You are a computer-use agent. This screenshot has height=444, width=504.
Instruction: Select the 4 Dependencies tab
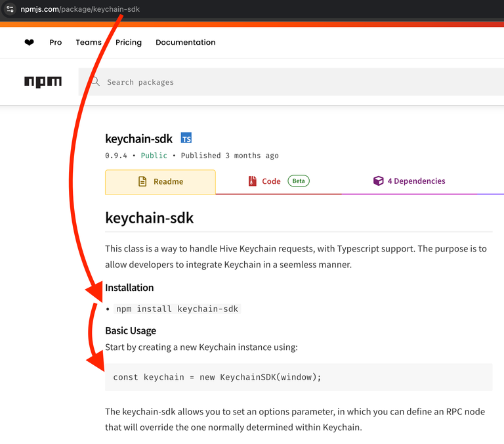pos(409,181)
